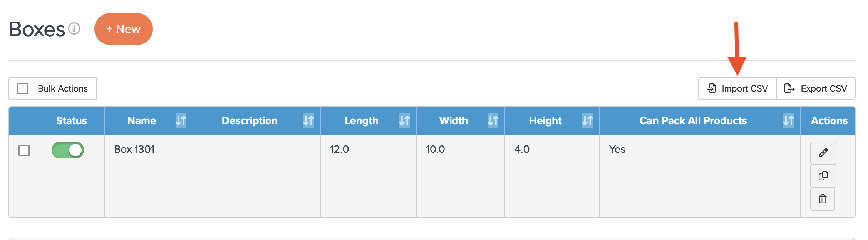The height and width of the screenshot is (240, 868).
Task: Edit Box 1301 with pencil icon
Action: click(823, 153)
